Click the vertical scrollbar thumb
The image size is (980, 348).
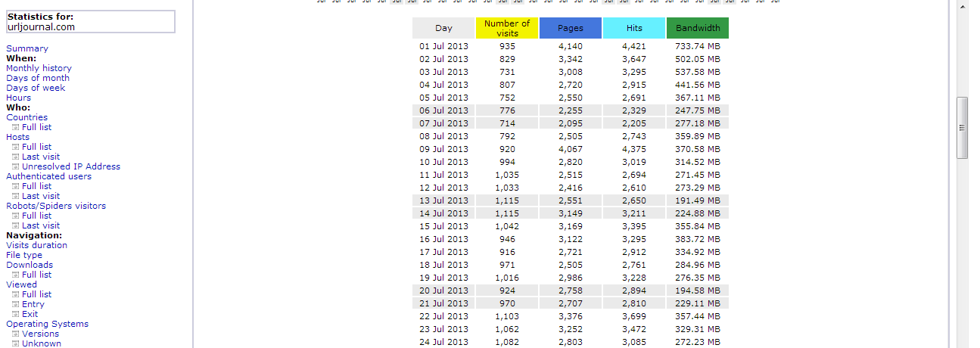coord(962,127)
